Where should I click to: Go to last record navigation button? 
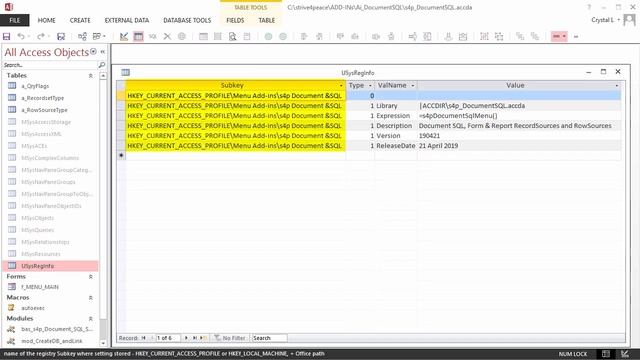click(195, 338)
